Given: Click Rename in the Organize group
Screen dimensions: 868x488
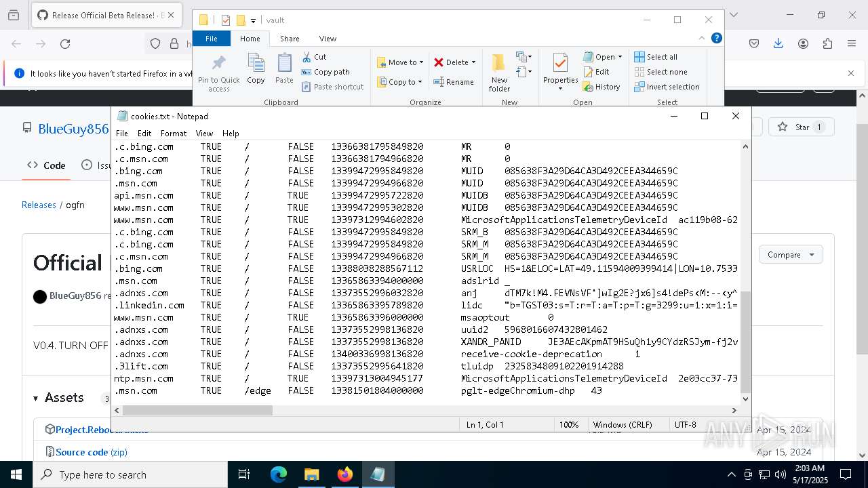Looking at the screenshot, I should pyautogui.click(x=454, y=82).
